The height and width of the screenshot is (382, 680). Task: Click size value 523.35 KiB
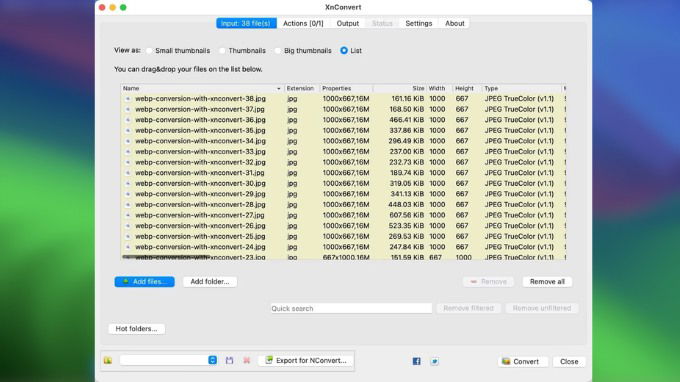click(406, 226)
